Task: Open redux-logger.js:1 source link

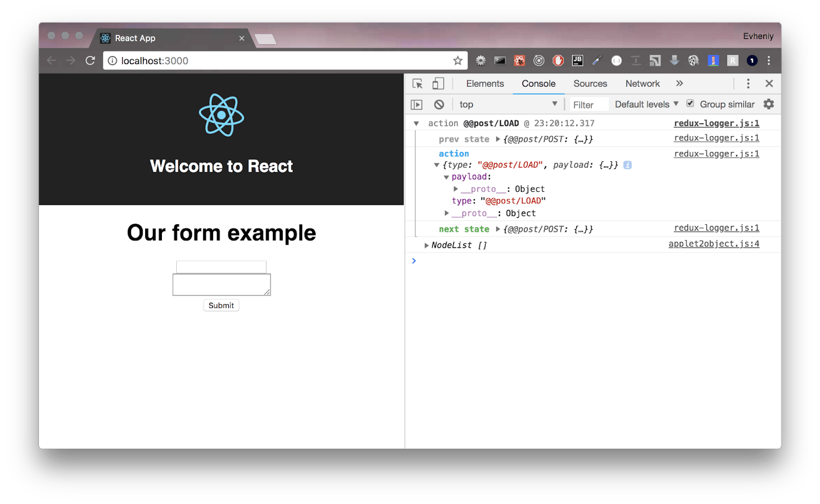Action: point(716,123)
